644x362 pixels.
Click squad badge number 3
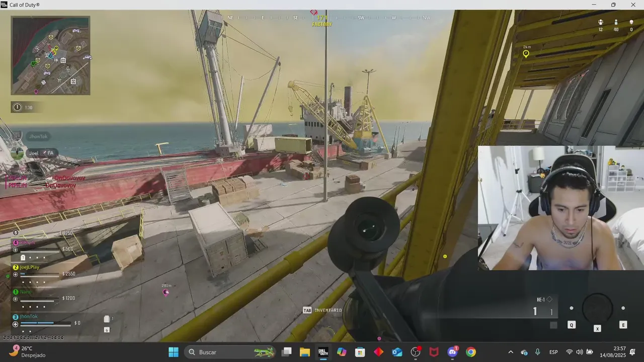point(16,317)
